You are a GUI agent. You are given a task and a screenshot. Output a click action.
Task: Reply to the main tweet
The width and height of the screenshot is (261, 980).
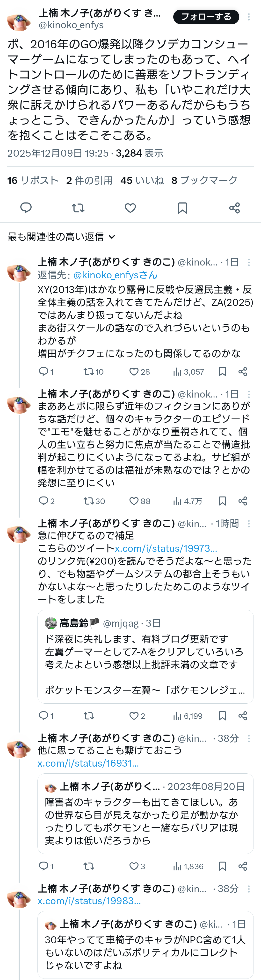(26, 208)
